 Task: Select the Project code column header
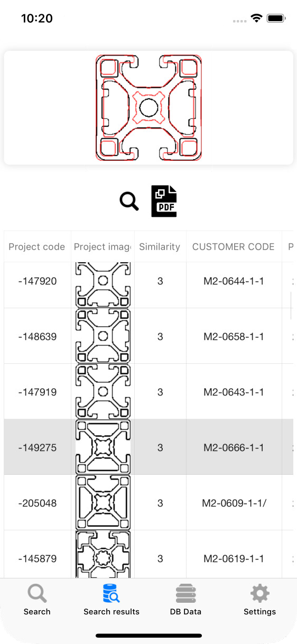[37, 246]
